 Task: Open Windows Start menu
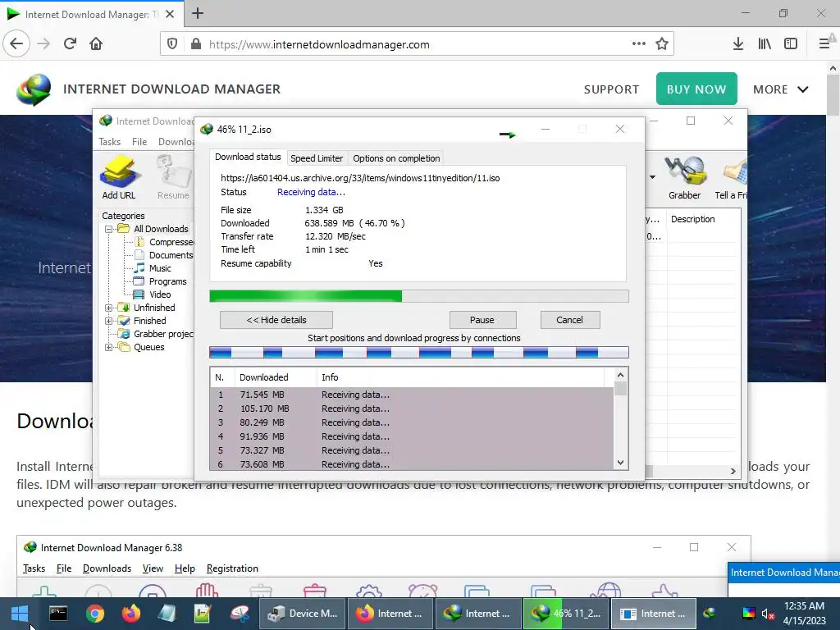[x=20, y=614]
